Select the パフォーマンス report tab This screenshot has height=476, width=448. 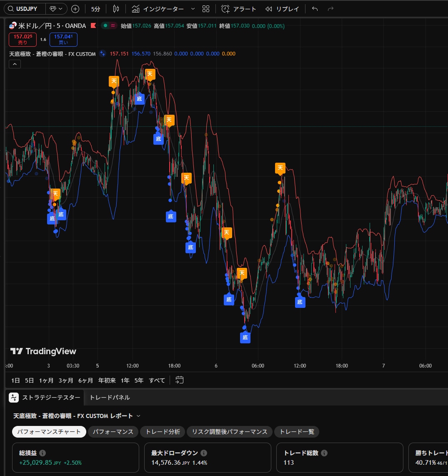[x=113, y=432]
